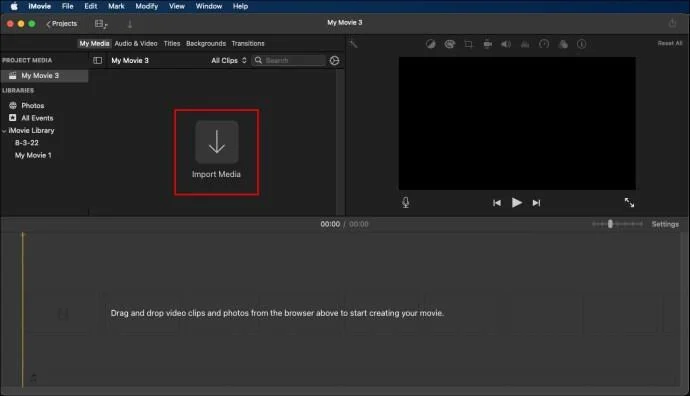Go back to Projects
Viewport: 690px width, 396px height.
pyautogui.click(x=62, y=24)
